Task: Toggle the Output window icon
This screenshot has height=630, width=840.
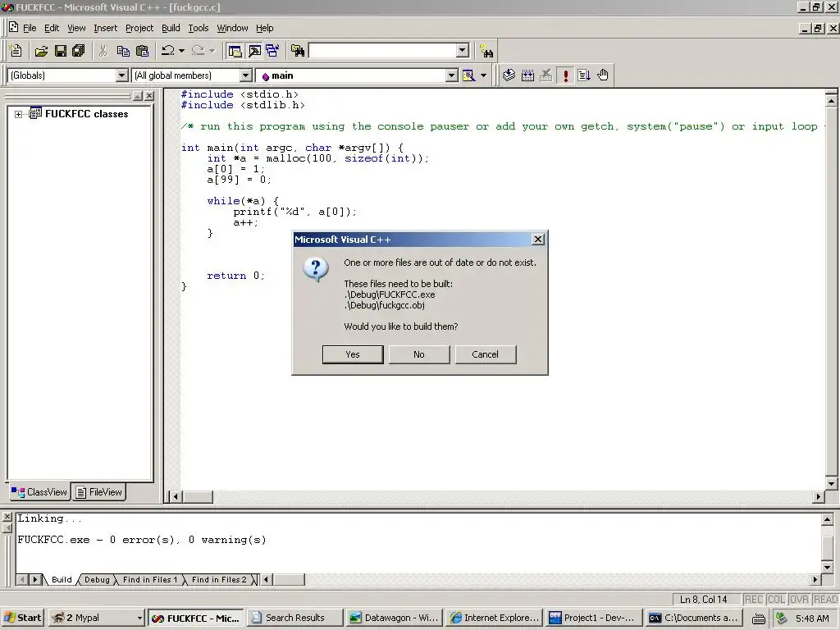Action: (x=254, y=51)
